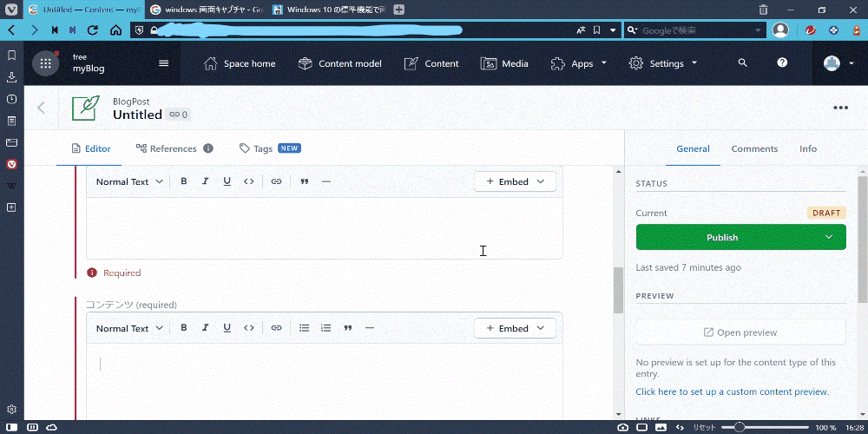Open the Contentful apps grid switcher
This screenshot has height=434, width=868.
pos(45,63)
